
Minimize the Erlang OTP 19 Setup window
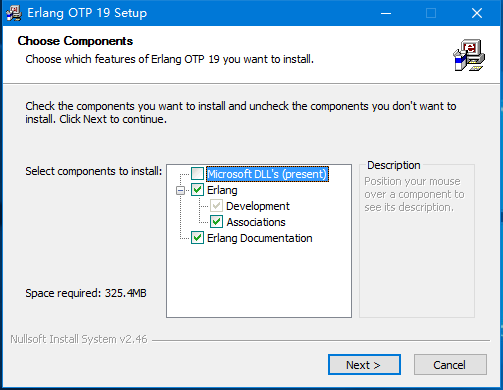pos(386,13)
